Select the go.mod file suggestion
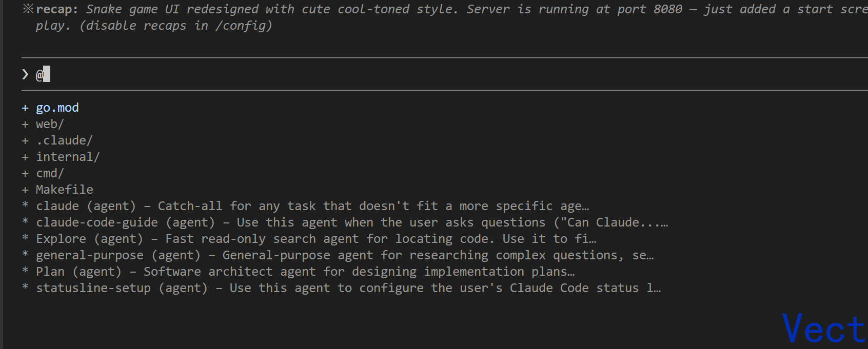The width and height of the screenshot is (868, 349). coord(57,108)
